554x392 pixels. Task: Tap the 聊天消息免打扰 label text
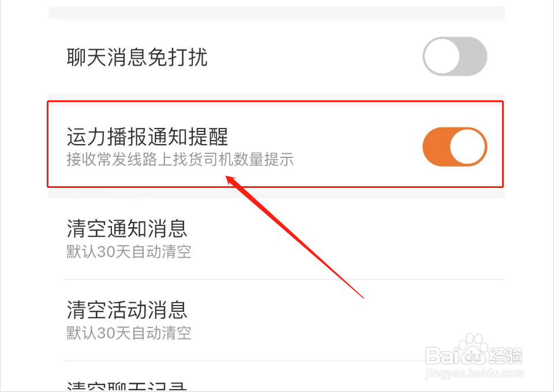pos(137,57)
